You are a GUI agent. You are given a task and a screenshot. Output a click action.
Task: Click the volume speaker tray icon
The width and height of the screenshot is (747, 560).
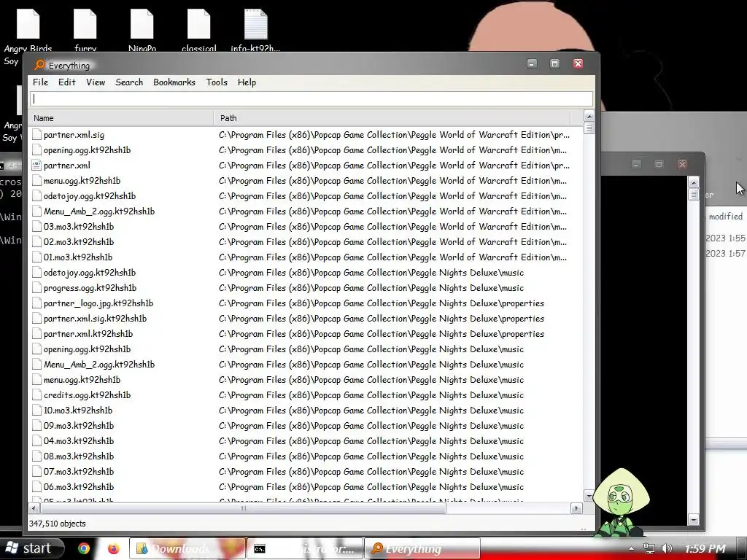(667, 548)
